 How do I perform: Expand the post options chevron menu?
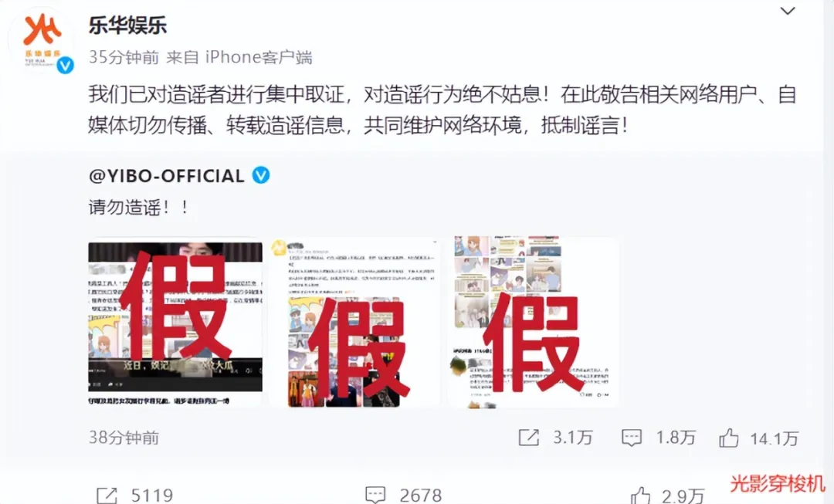787,11
